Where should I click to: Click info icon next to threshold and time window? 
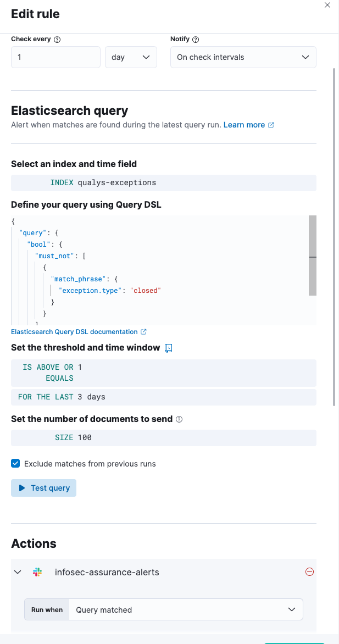pyautogui.click(x=168, y=348)
